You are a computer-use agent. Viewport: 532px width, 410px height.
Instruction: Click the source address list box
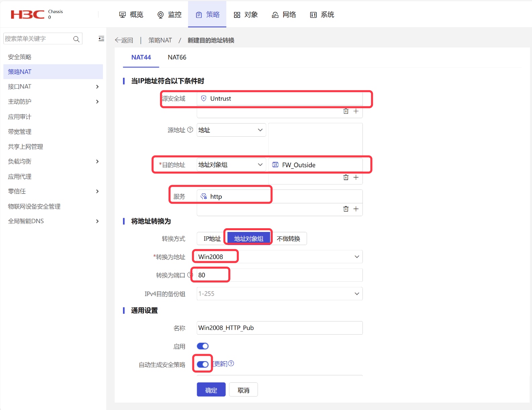pyautogui.click(x=315, y=139)
